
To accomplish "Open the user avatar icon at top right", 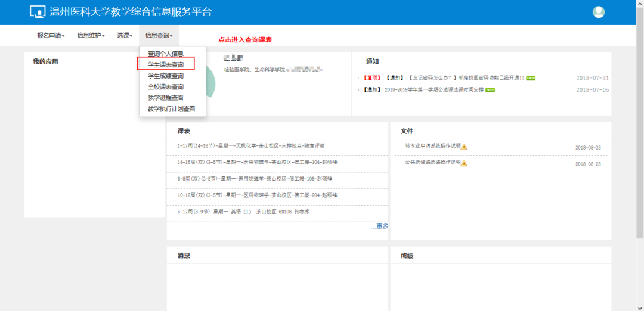I will pyautogui.click(x=598, y=12).
